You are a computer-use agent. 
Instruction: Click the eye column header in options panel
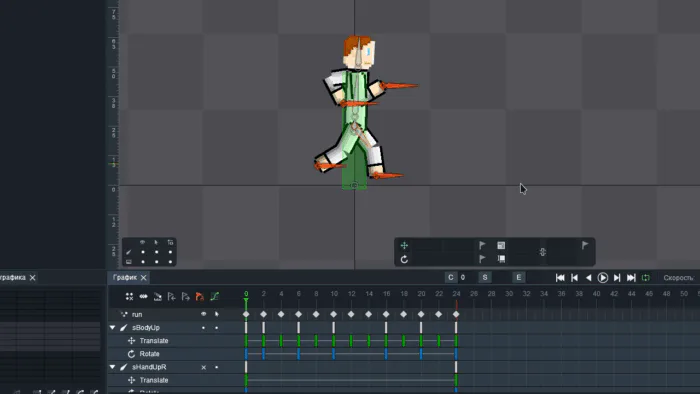click(x=142, y=242)
